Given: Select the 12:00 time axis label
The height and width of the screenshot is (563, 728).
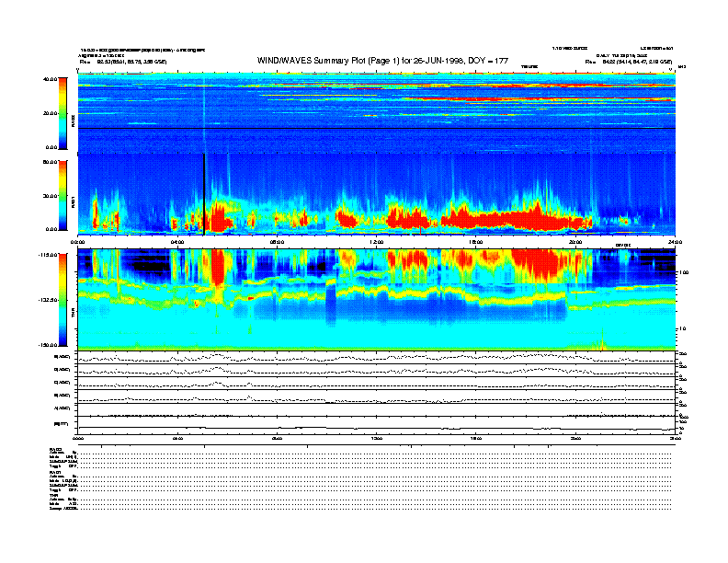Looking at the screenshot, I should pos(375,242).
